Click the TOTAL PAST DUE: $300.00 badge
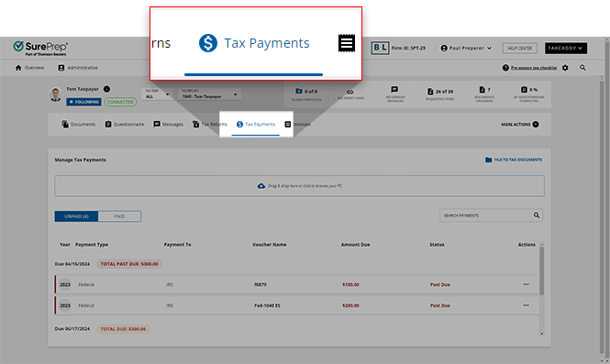 click(x=129, y=264)
